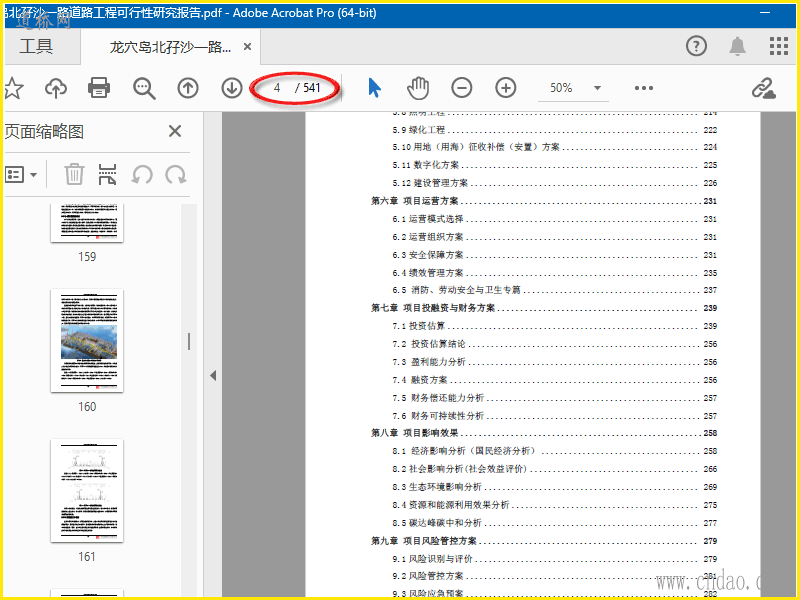Choose the Selection arrow tool
This screenshot has height=600, width=800.
[374, 88]
